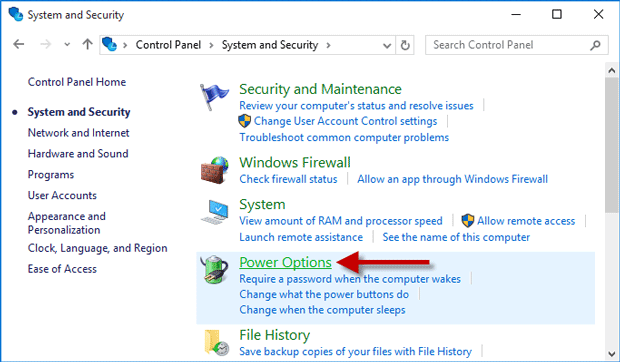Click the scrollbar up arrow
This screenshot has width=620, height=362.
(x=612, y=71)
